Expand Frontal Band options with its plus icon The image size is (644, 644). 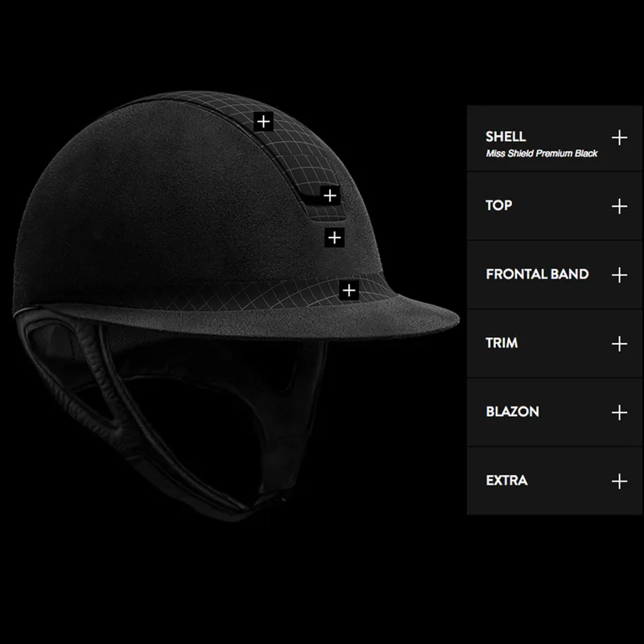tap(618, 275)
